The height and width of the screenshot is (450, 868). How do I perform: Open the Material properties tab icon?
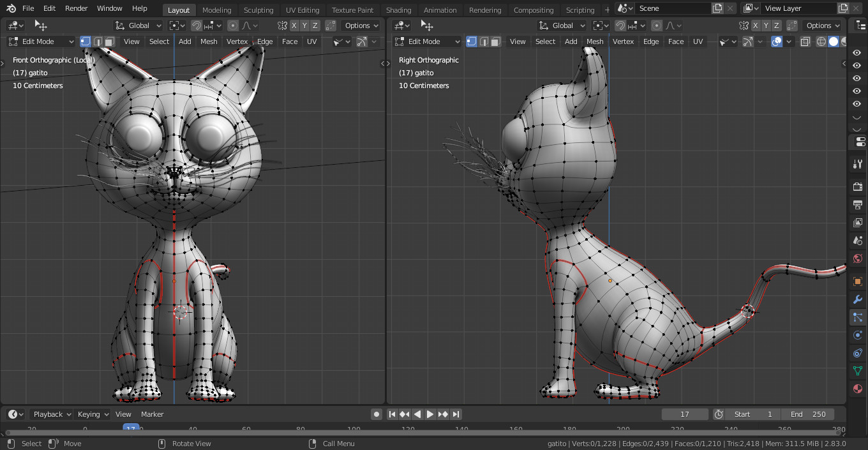point(857,389)
